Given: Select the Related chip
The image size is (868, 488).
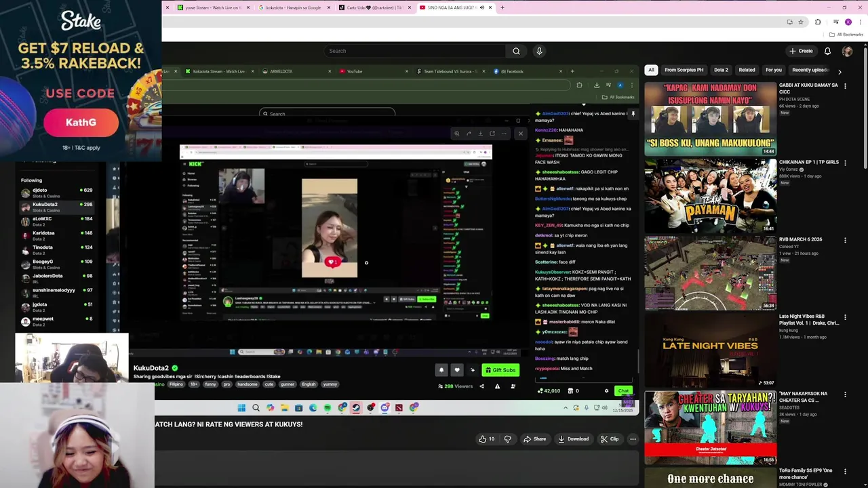Looking at the screenshot, I should pyautogui.click(x=747, y=70).
